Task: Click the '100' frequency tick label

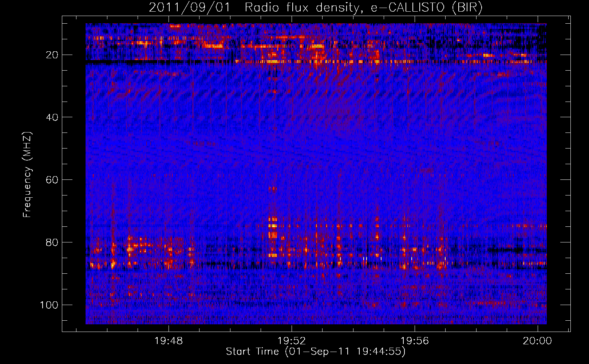Action: (x=49, y=305)
